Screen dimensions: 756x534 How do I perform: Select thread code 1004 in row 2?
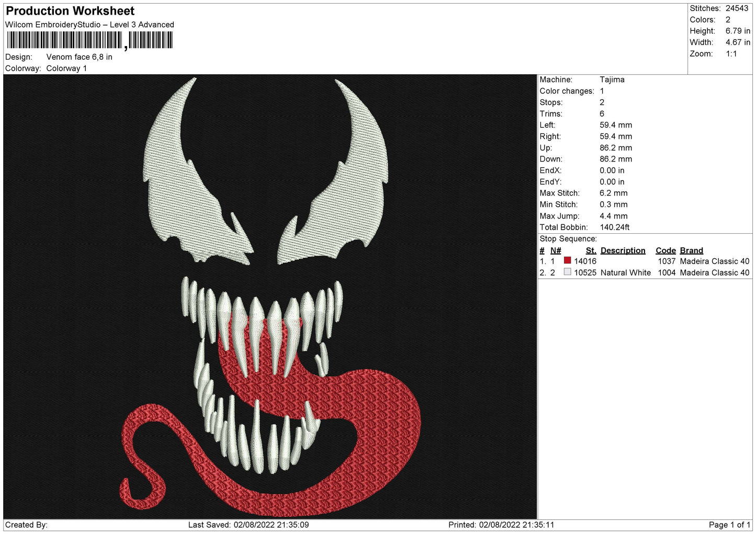[x=667, y=272]
